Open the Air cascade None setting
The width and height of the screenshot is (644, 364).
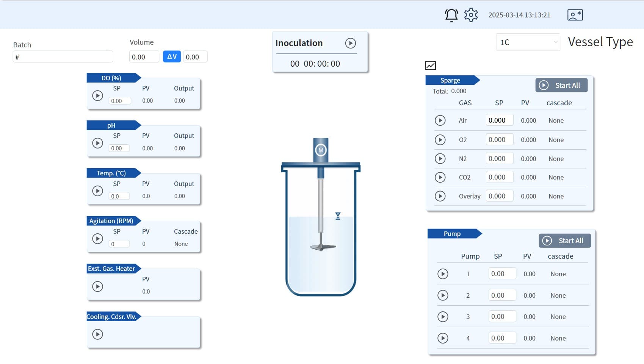(556, 120)
